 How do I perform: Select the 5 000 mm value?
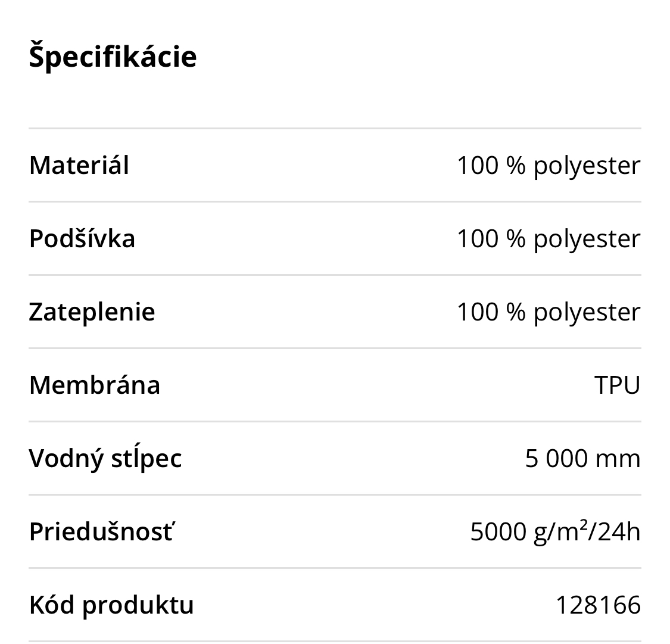(x=582, y=458)
